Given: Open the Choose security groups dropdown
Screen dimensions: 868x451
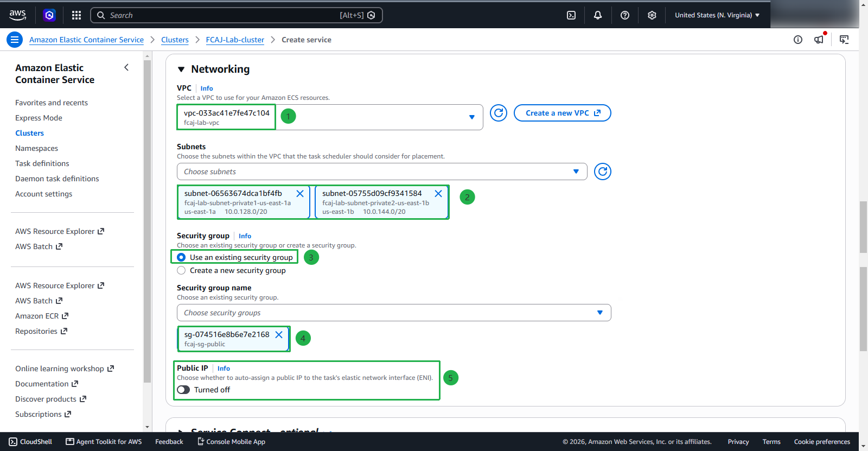Looking at the screenshot, I should click(x=394, y=313).
